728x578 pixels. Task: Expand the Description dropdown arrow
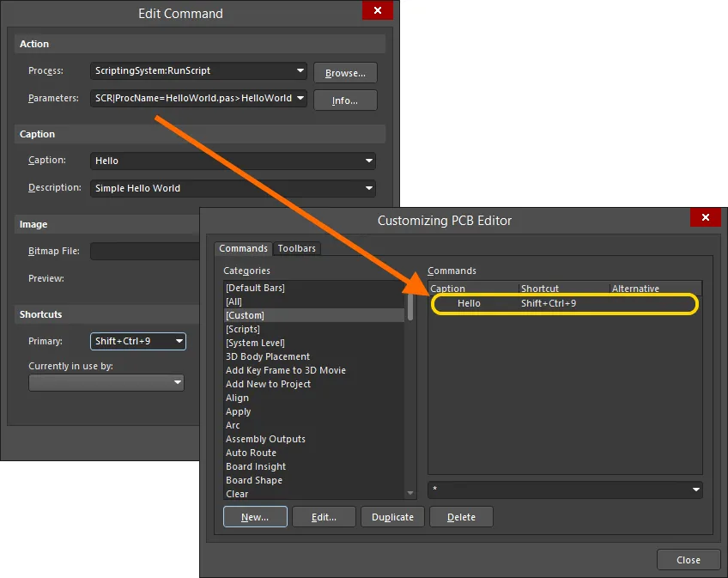click(369, 188)
